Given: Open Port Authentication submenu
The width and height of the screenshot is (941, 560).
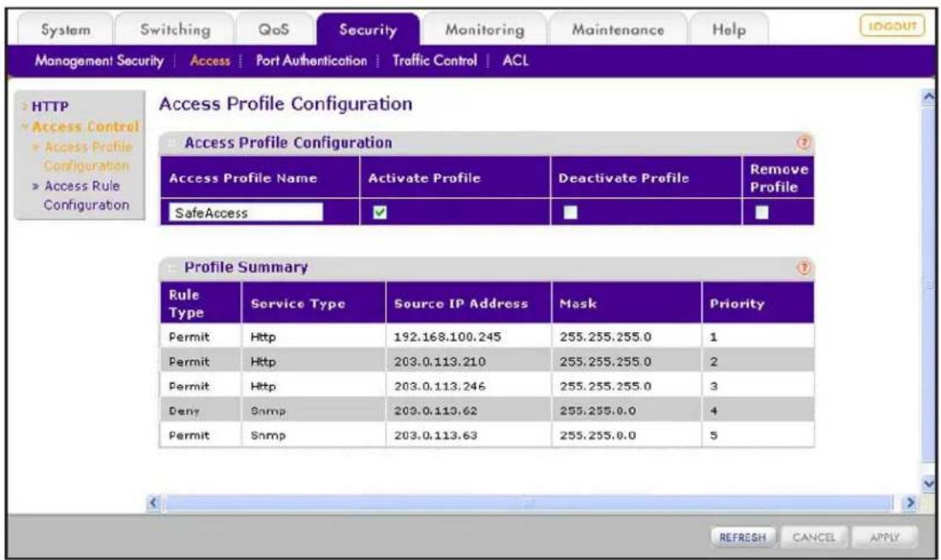Looking at the screenshot, I should [311, 61].
